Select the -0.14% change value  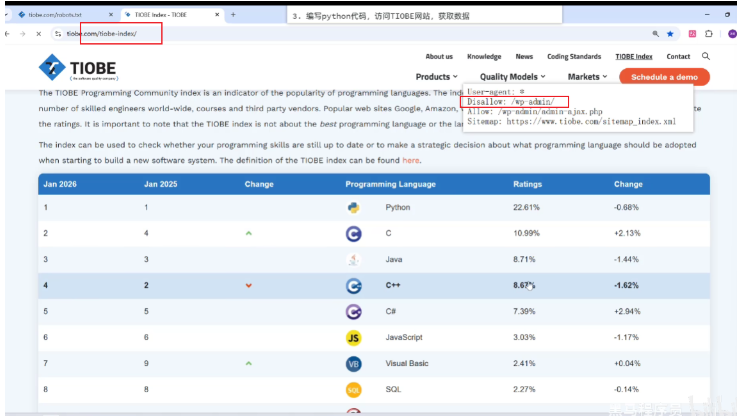coord(626,389)
